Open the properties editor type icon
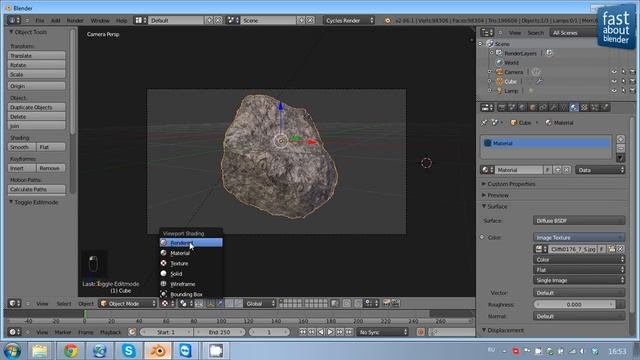640x360 pixels. click(487, 108)
